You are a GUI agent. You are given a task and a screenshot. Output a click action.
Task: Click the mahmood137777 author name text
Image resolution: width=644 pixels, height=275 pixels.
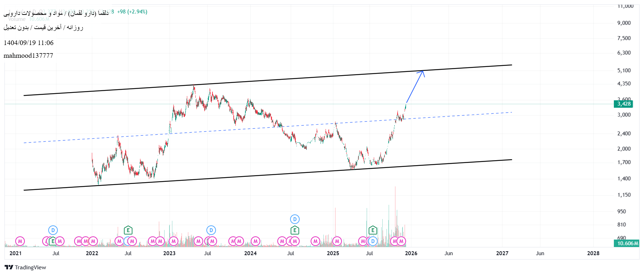click(28, 56)
